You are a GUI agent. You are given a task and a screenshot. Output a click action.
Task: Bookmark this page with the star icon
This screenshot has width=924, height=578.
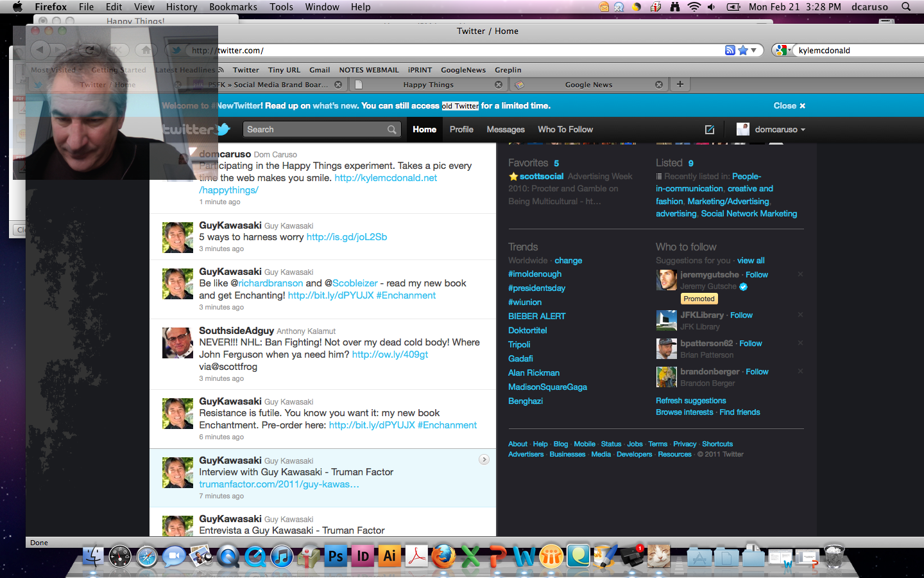pyautogui.click(x=742, y=50)
